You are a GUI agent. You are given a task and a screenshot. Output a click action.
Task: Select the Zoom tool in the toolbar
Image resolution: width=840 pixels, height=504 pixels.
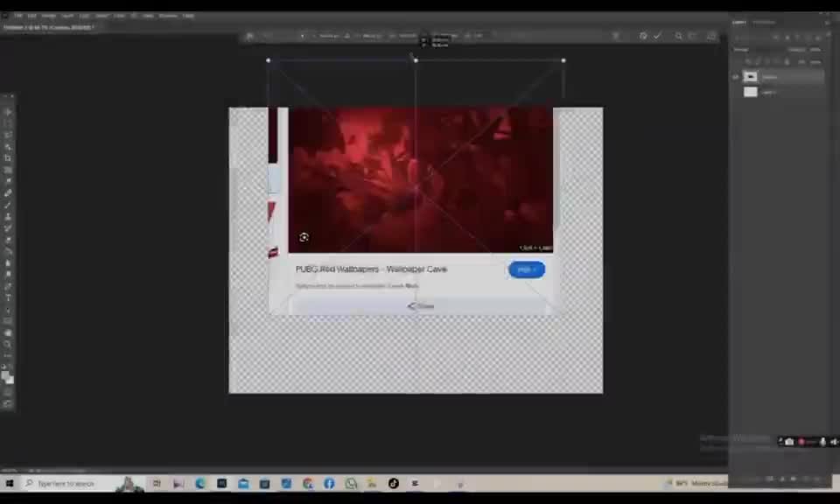(8, 344)
